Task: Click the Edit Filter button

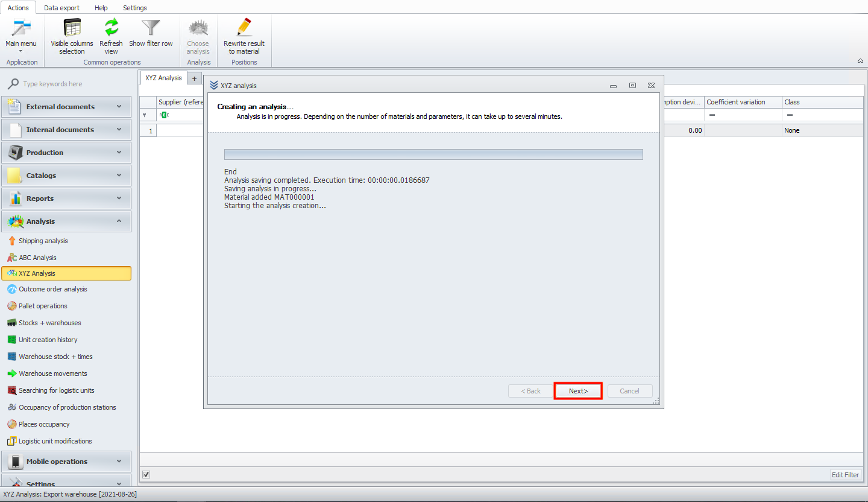Action: pyautogui.click(x=846, y=475)
